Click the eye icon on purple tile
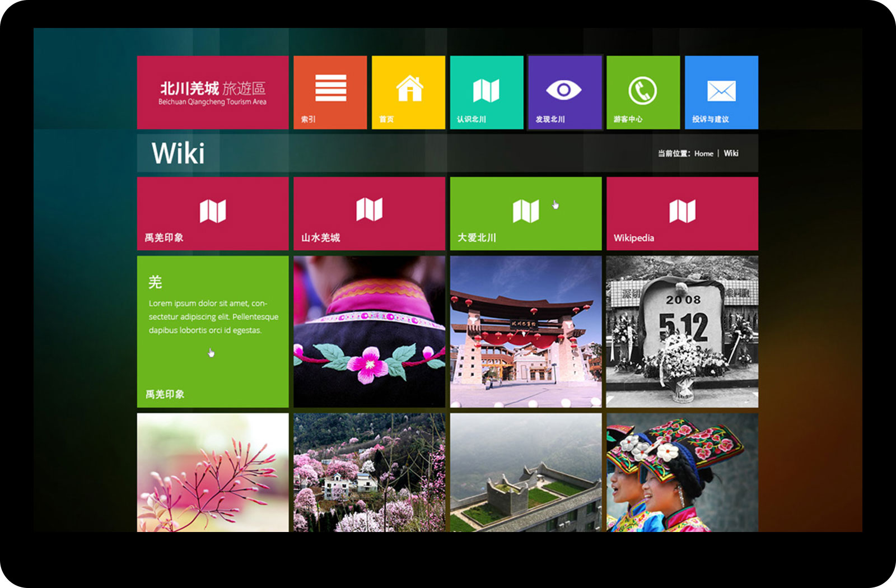This screenshot has width=896, height=588. pos(564,90)
